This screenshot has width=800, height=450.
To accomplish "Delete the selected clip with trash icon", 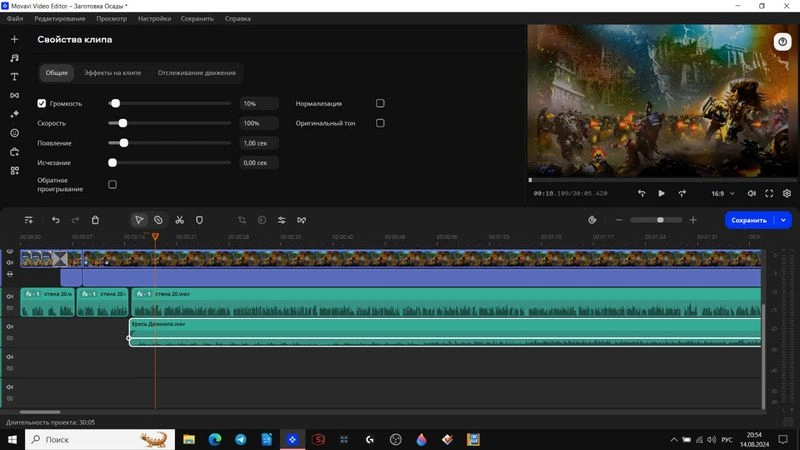I will [95, 220].
